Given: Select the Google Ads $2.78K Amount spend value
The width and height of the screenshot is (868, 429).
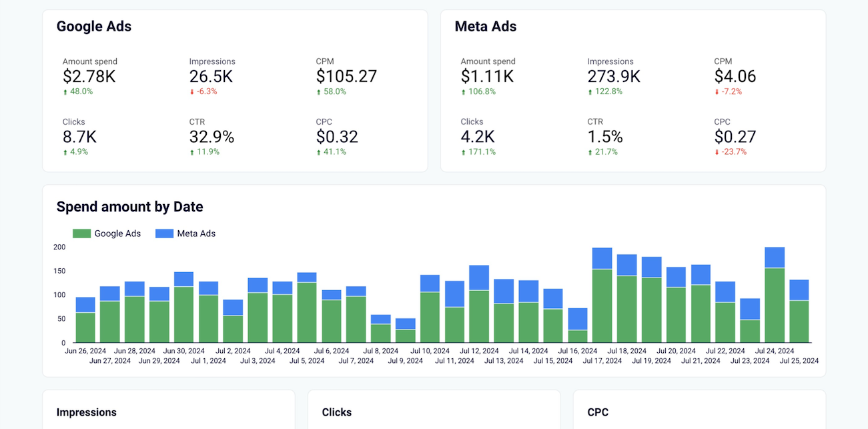Looking at the screenshot, I should tap(89, 77).
